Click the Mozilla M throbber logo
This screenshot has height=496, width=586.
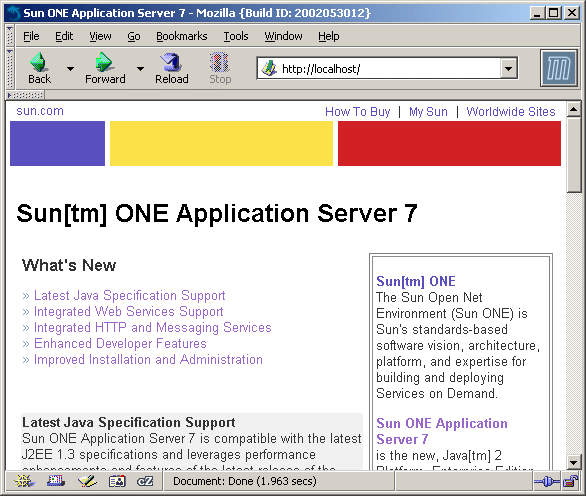tap(559, 68)
